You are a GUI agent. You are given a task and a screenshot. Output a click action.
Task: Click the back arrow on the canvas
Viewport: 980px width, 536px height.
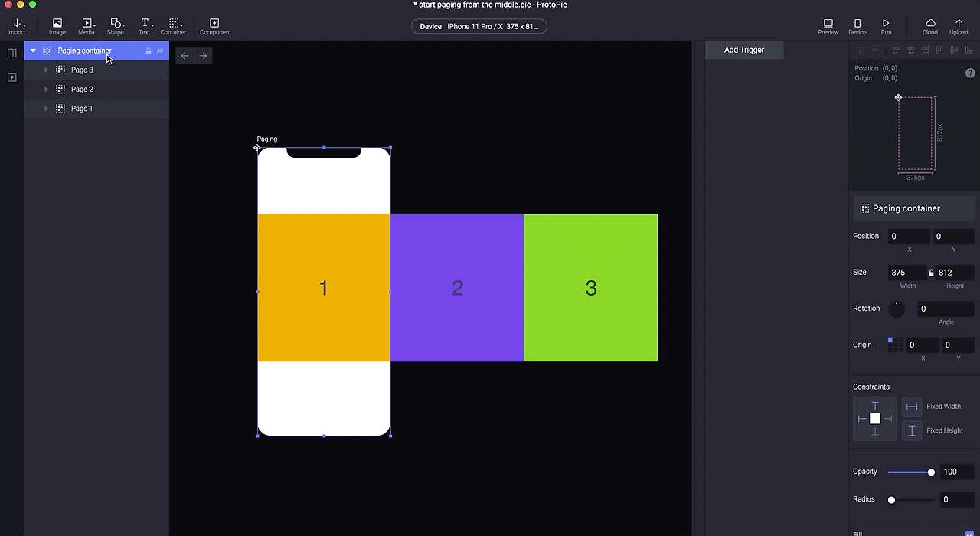point(185,56)
